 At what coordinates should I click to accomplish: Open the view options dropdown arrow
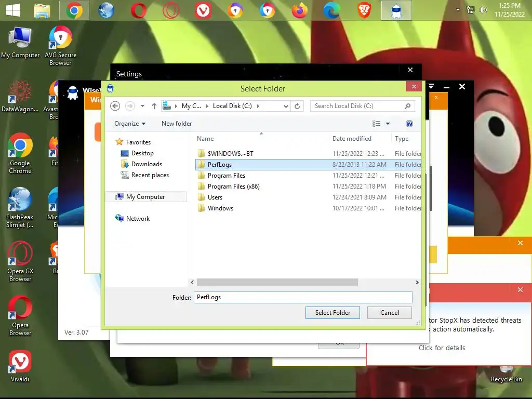coord(388,124)
